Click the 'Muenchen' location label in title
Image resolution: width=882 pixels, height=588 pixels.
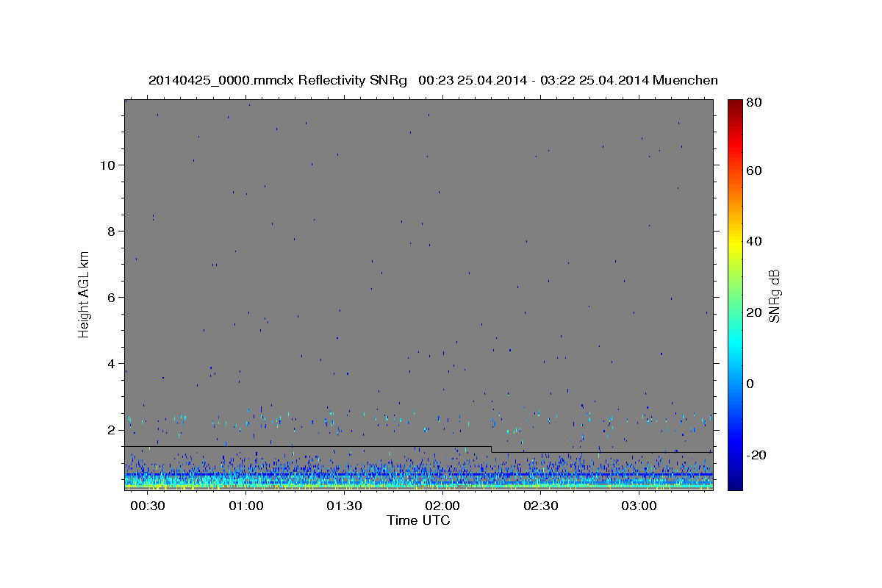(685, 80)
